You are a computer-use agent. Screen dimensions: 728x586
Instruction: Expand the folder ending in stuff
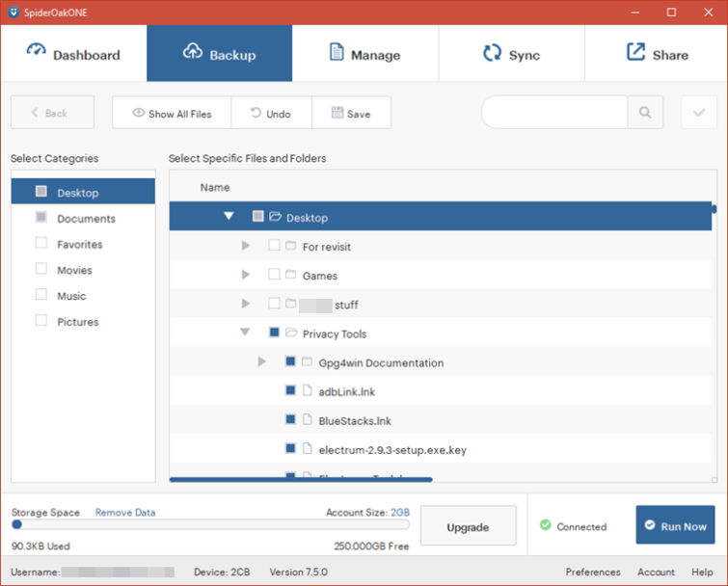(x=246, y=304)
